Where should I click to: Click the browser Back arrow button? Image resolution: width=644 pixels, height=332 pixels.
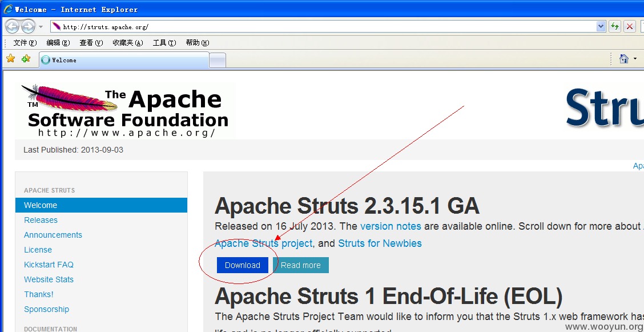(12, 27)
